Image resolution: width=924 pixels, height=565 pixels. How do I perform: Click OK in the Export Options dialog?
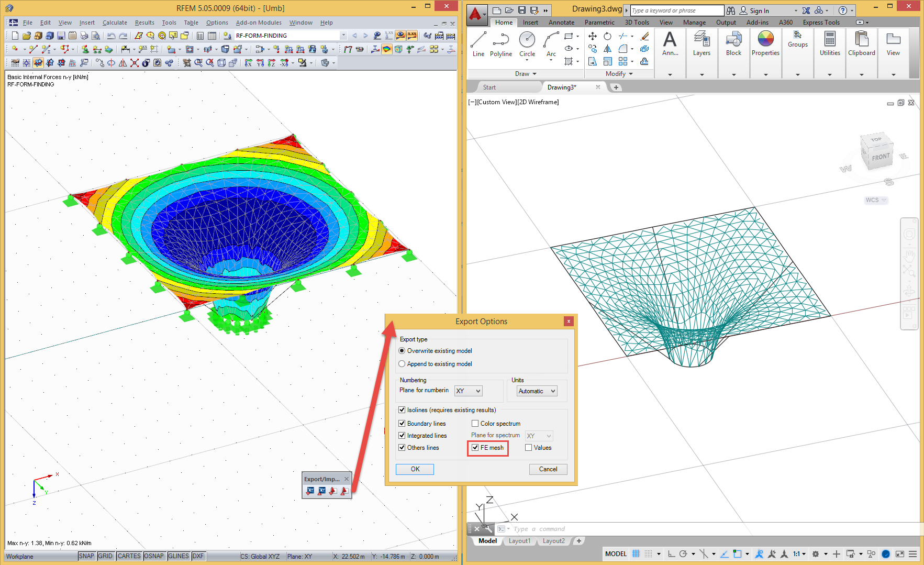coord(415,469)
